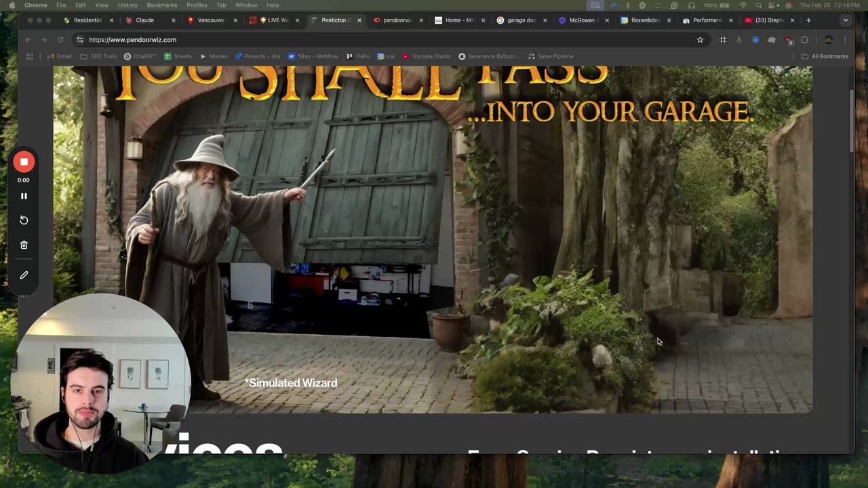The height and width of the screenshot is (488, 868).
Task: Expand the All Bookmarks folder
Action: [x=825, y=56]
